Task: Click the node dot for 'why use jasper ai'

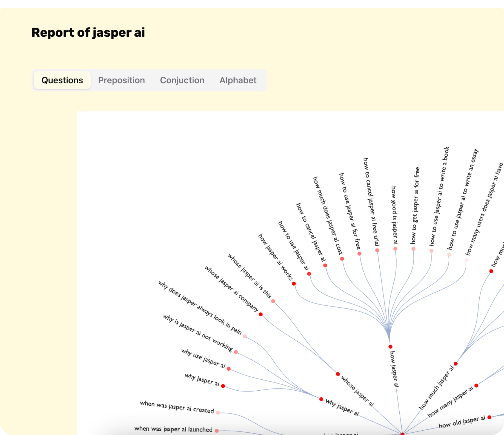Action: [x=229, y=369]
